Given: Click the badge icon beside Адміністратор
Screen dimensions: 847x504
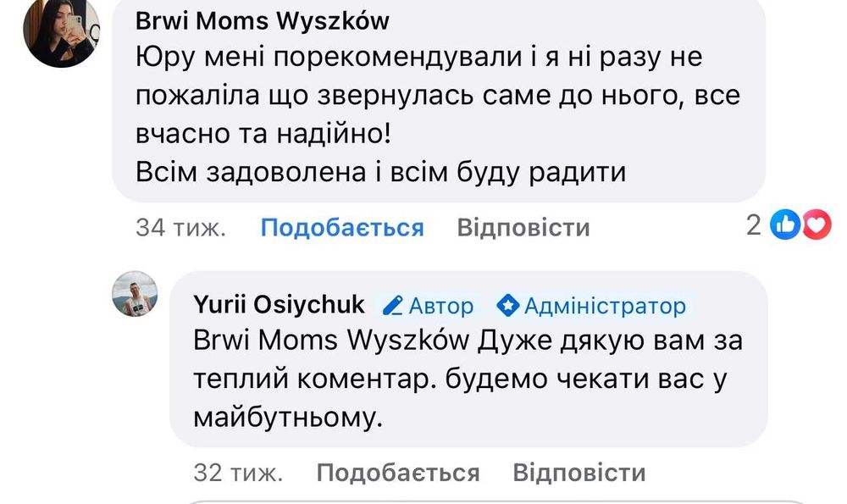Looking at the screenshot, I should click(x=507, y=305).
